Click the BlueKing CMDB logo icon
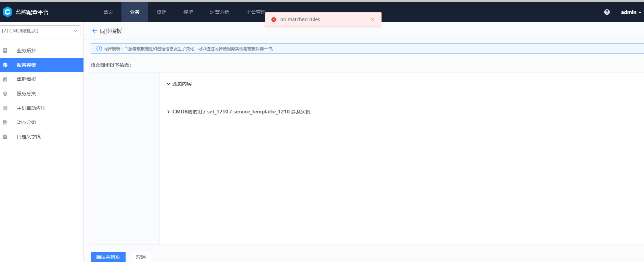The height and width of the screenshot is (262, 644). tap(8, 12)
